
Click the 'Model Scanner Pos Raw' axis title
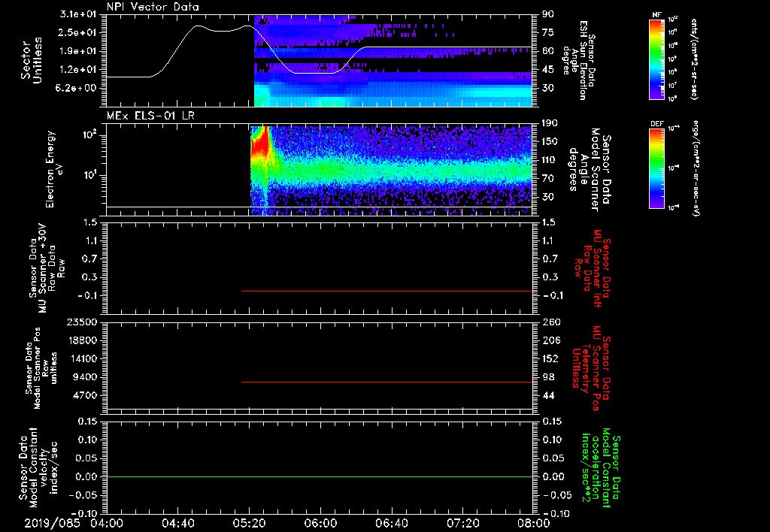[x=41, y=368]
